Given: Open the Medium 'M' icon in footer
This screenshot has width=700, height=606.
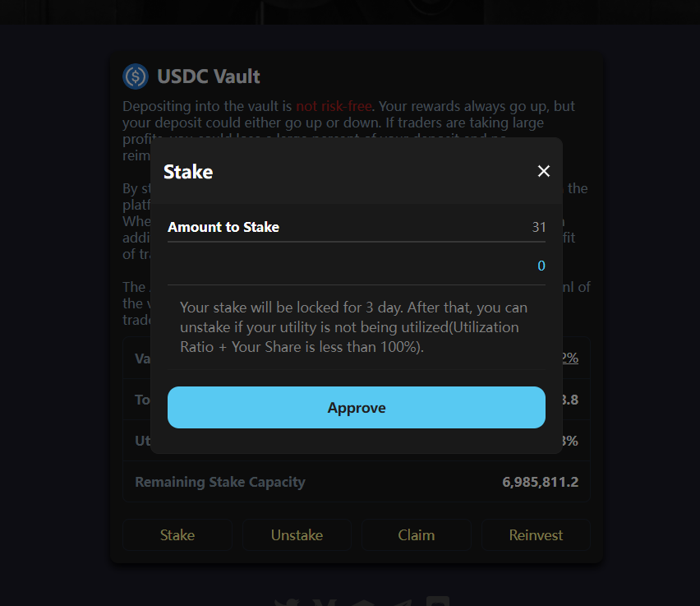Looking at the screenshot, I should 325,602.
